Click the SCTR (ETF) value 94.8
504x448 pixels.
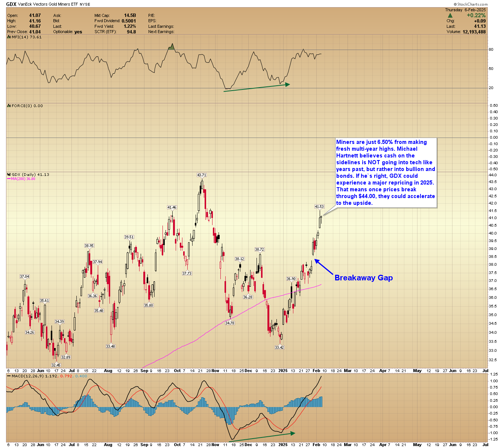(x=131, y=32)
